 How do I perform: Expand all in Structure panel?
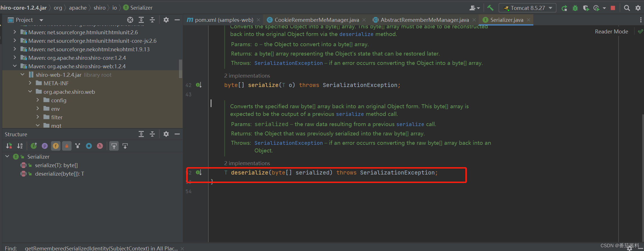point(141,134)
